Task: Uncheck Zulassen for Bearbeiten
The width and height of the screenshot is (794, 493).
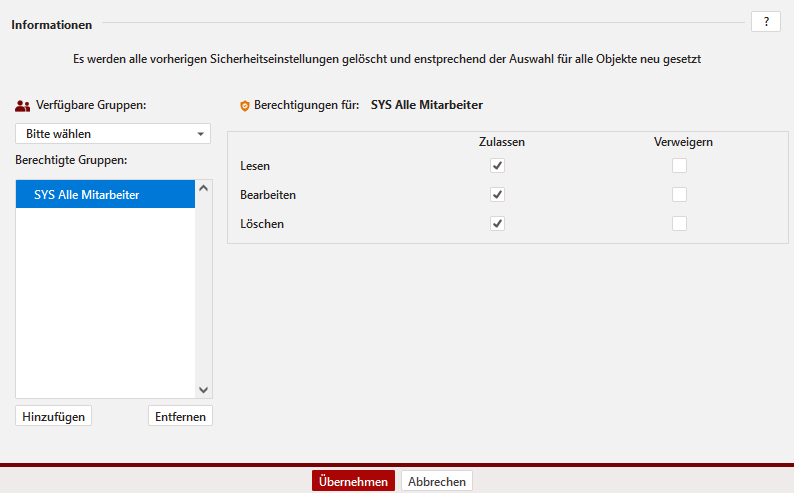Action: point(497,195)
